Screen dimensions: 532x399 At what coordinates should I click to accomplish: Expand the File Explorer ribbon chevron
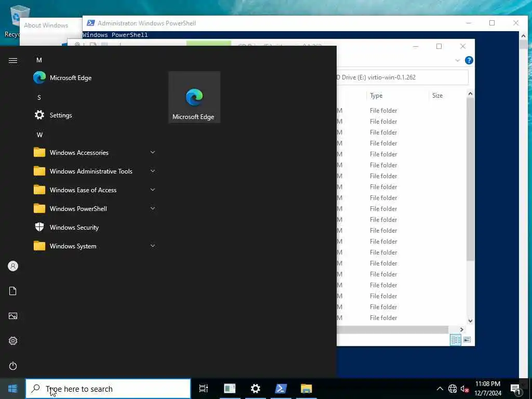tap(457, 60)
